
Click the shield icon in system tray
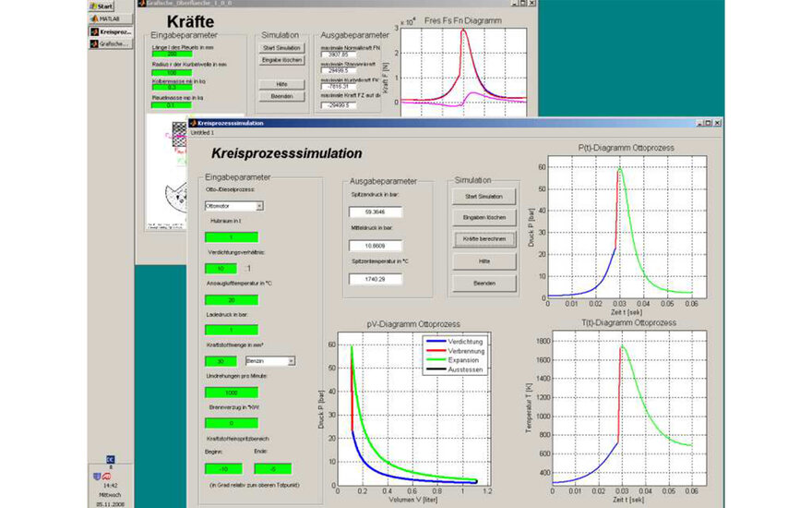(97, 476)
